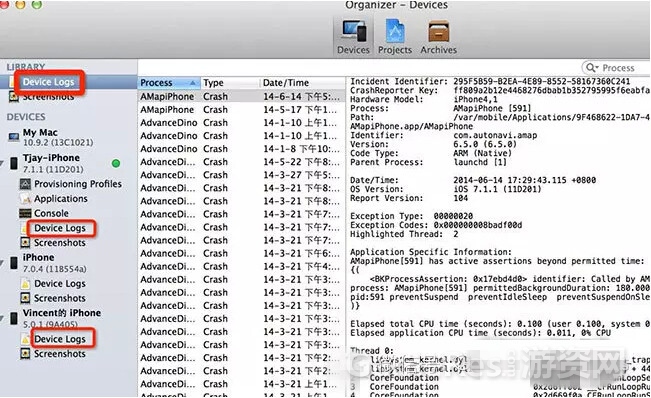The image size is (651, 398).
Task: Sort the log list by Process column
Action: coord(169,83)
